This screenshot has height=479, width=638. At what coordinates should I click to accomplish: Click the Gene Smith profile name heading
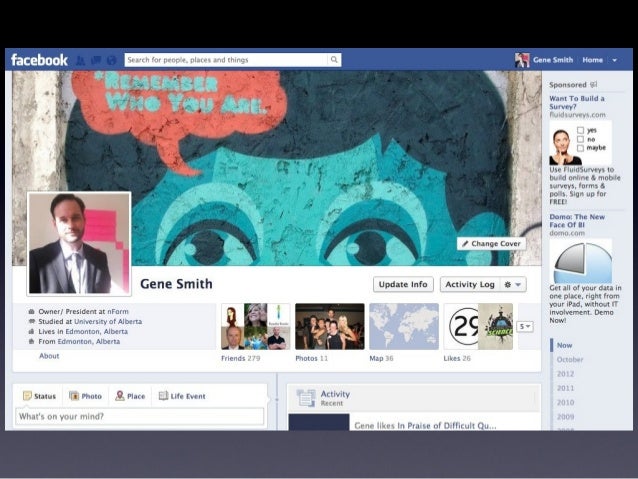pyautogui.click(x=176, y=284)
